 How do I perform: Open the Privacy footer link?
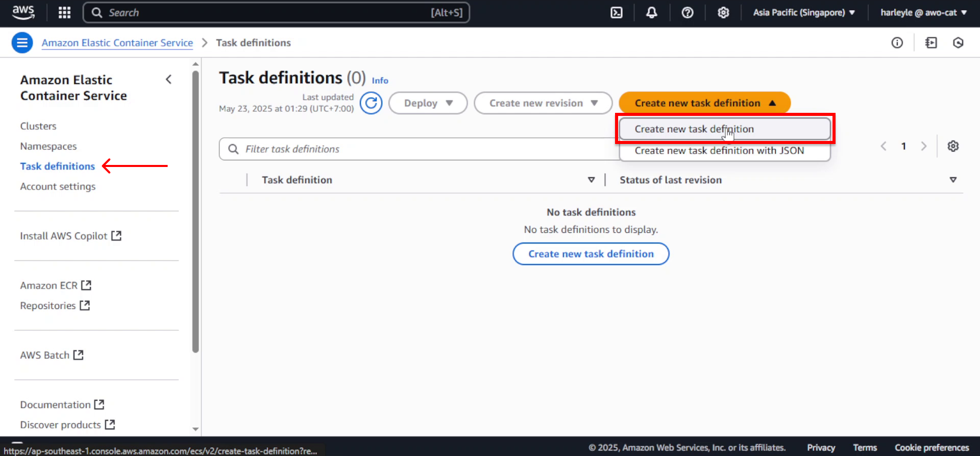(821, 448)
